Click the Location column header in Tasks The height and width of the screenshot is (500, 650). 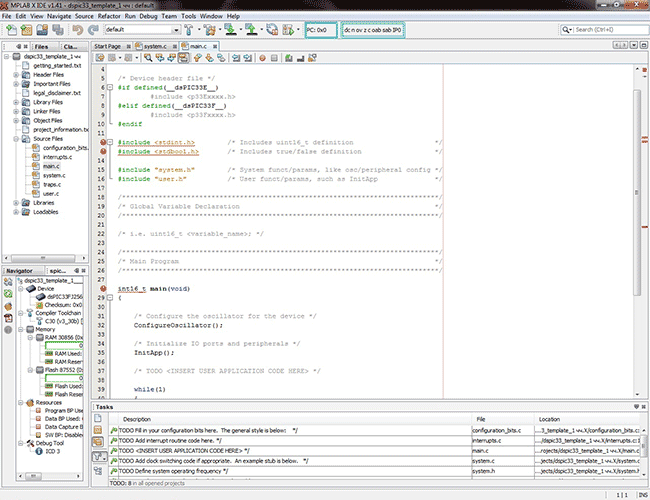(x=587, y=419)
